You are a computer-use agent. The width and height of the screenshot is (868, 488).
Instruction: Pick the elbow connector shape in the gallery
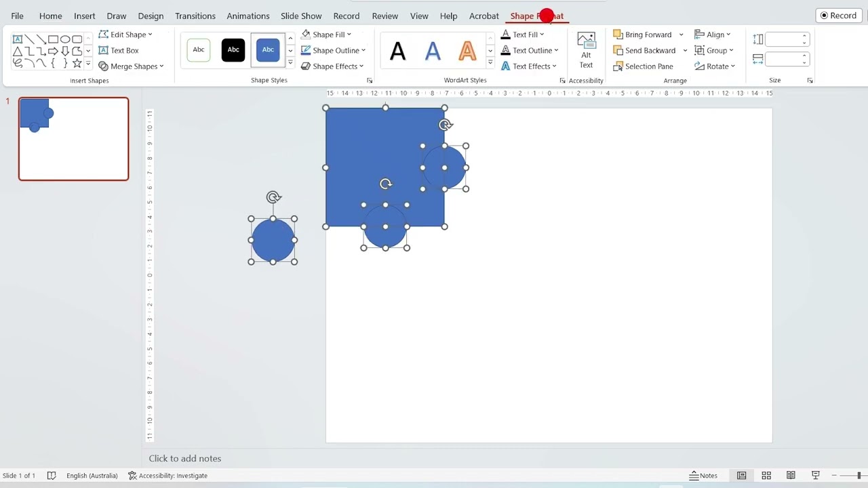tap(29, 52)
